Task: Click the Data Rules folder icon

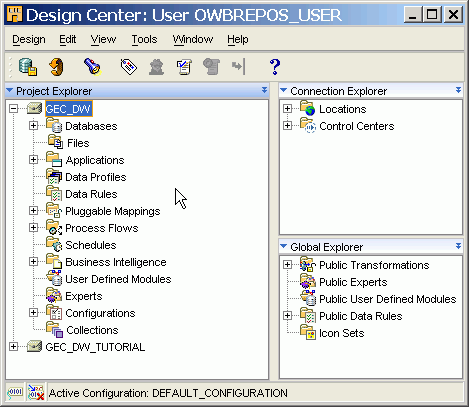Action: click(x=54, y=194)
